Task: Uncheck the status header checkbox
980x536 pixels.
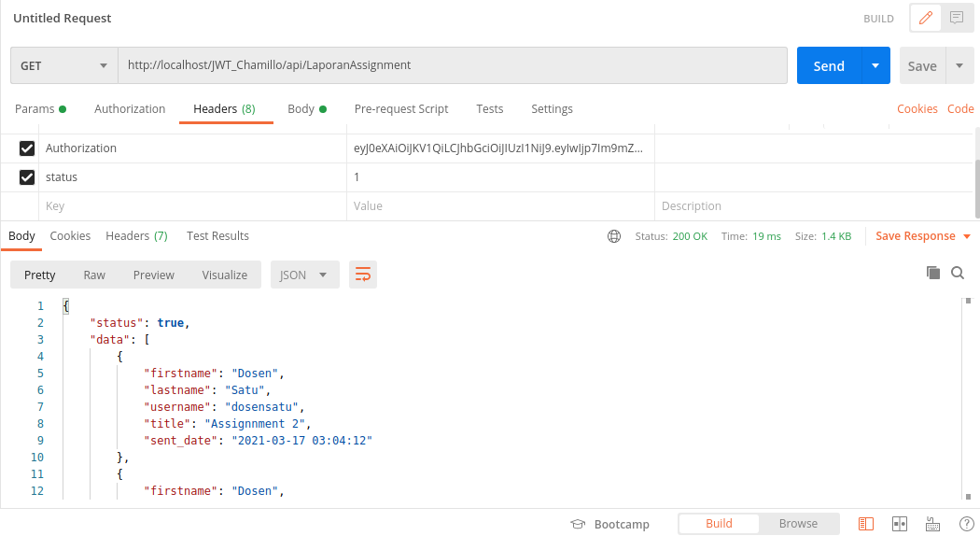Action: click(x=27, y=177)
